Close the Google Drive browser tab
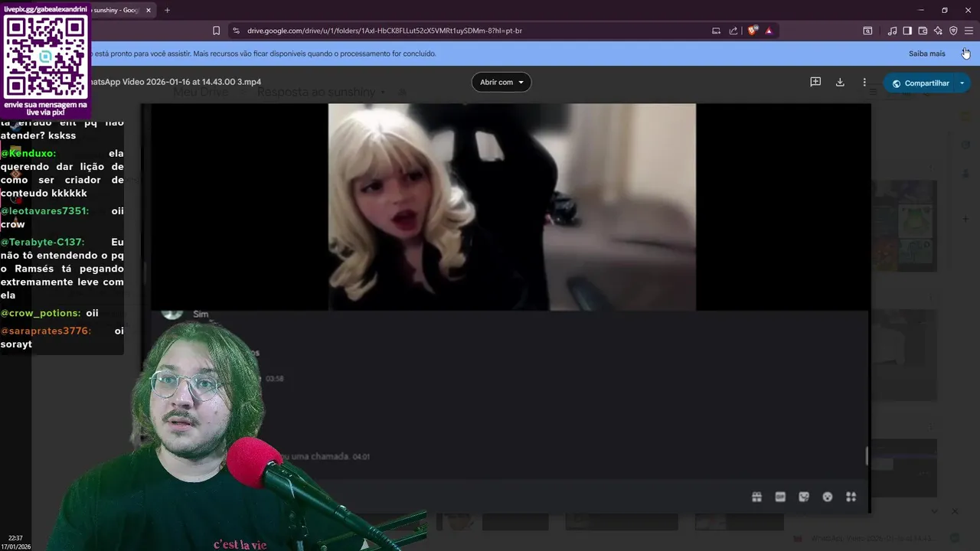 (x=149, y=10)
